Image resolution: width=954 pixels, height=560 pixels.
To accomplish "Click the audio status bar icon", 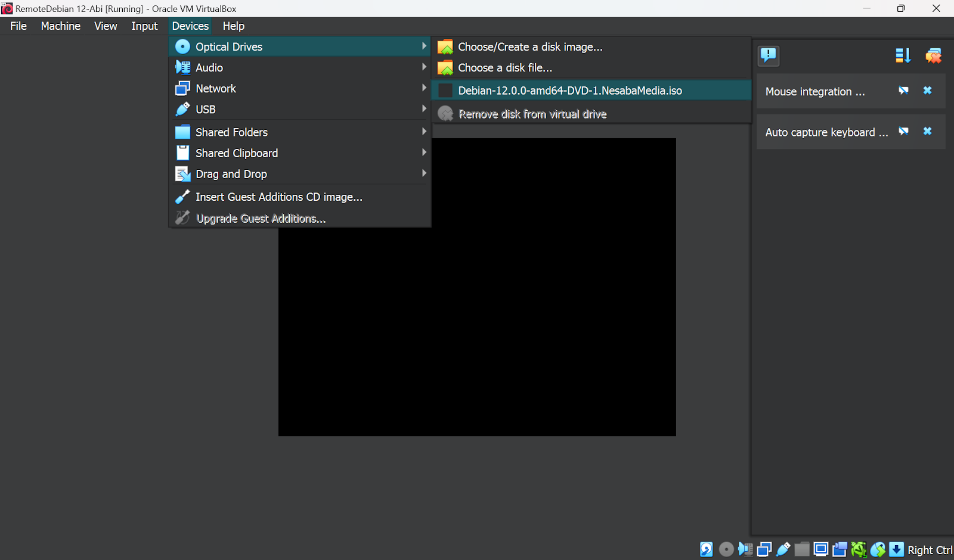I will coord(745,549).
